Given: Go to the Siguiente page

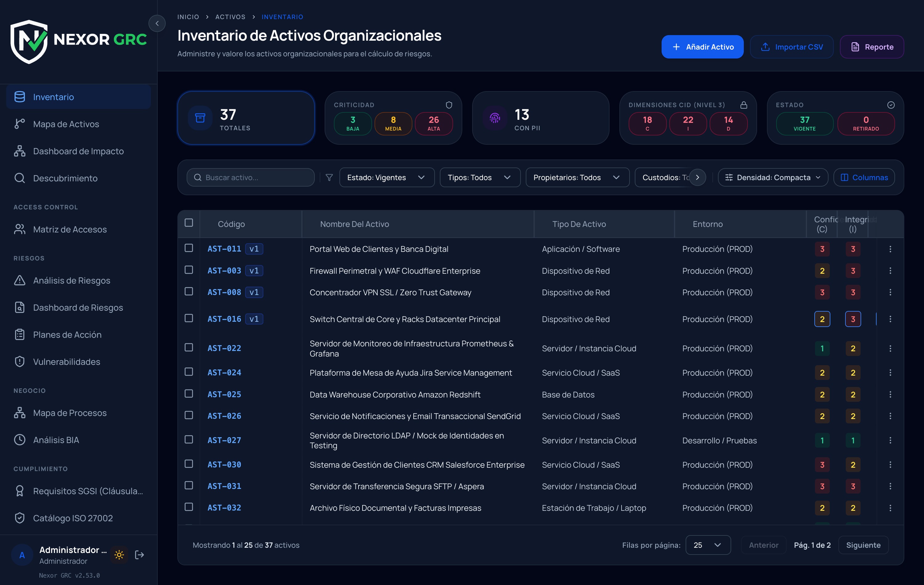Looking at the screenshot, I should [x=863, y=545].
